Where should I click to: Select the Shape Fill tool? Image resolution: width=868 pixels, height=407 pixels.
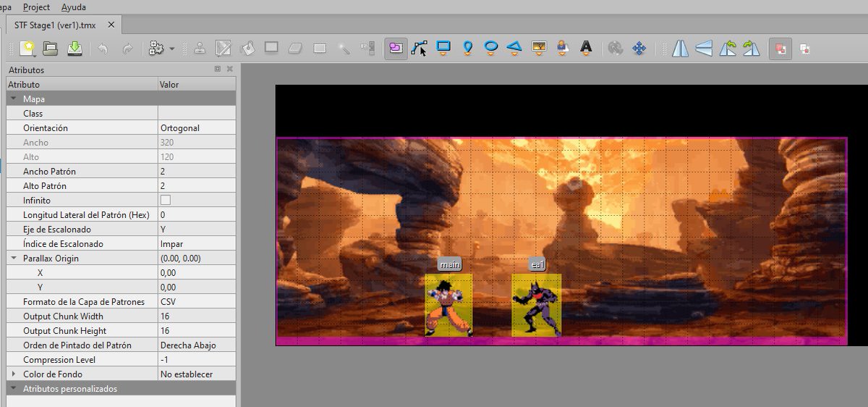(271, 49)
